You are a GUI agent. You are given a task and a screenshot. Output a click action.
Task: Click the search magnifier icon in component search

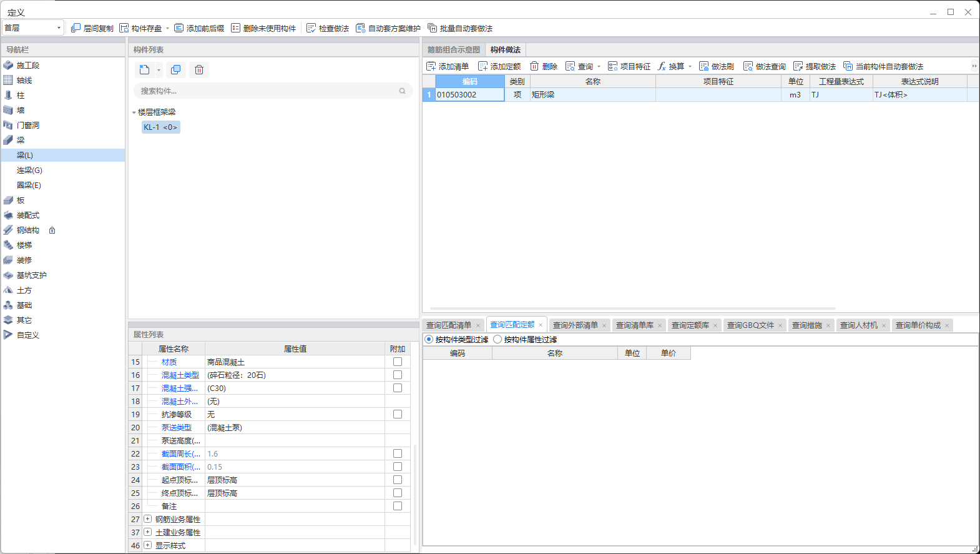click(402, 91)
